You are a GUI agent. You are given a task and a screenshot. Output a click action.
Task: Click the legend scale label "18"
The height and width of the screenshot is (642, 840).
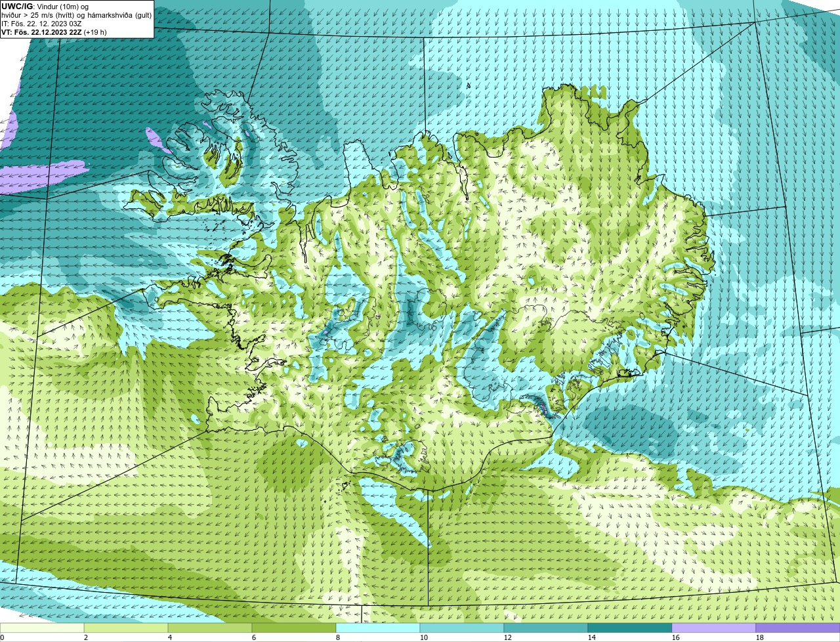pyautogui.click(x=760, y=637)
